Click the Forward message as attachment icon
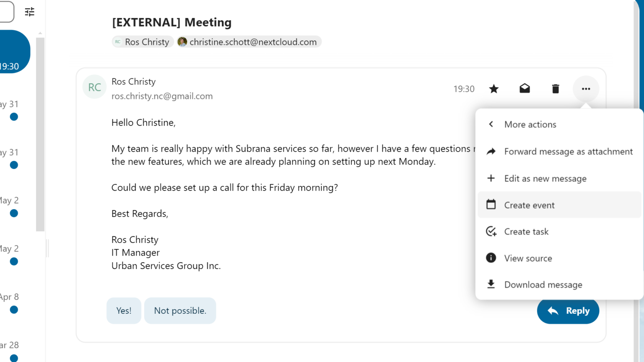 [x=491, y=151]
